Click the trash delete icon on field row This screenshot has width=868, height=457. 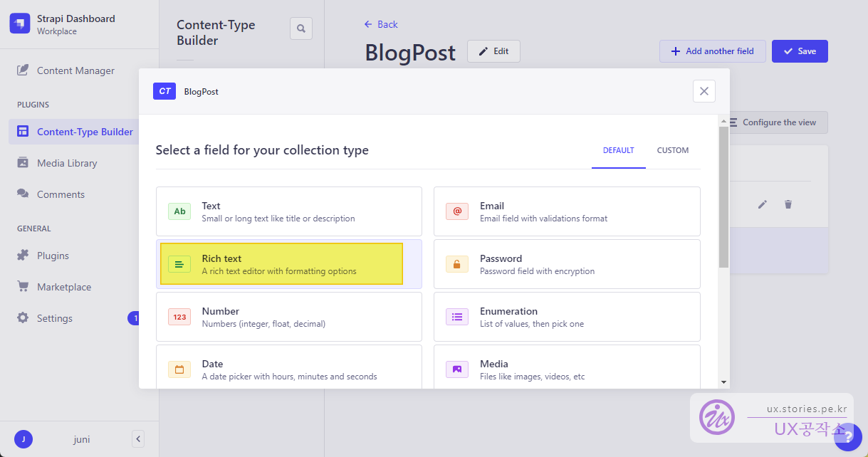[788, 204]
